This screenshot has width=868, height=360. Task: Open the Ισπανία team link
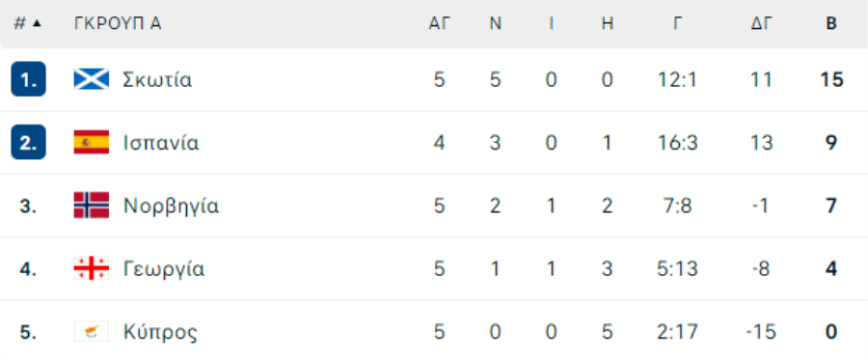click(x=160, y=143)
